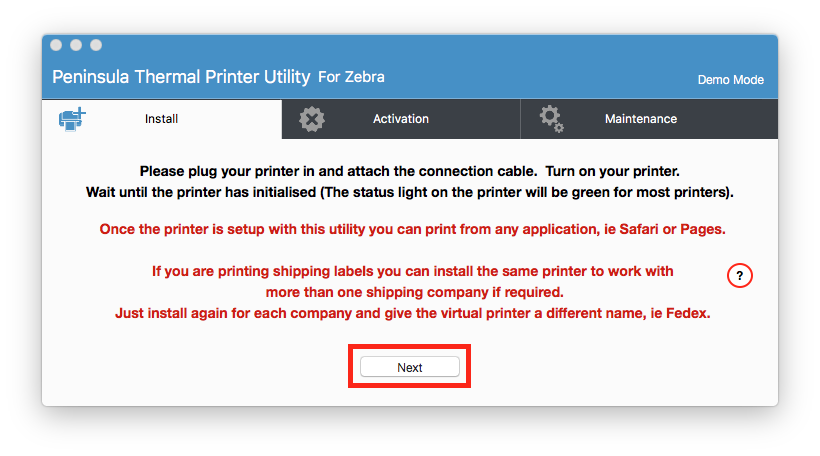Click the 'Please plug your printer in' instruction line

[x=409, y=172]
